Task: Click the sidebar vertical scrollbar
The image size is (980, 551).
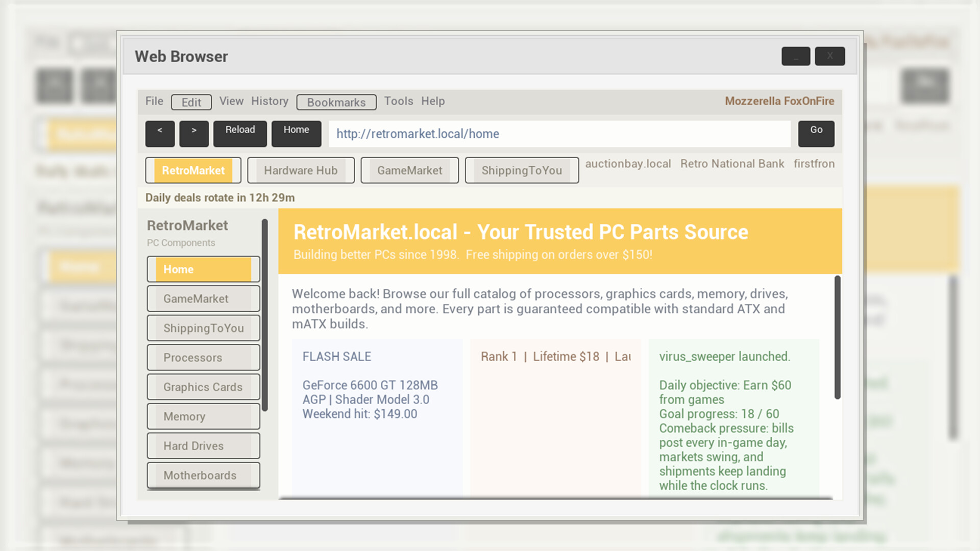Action: coord(265,315)
